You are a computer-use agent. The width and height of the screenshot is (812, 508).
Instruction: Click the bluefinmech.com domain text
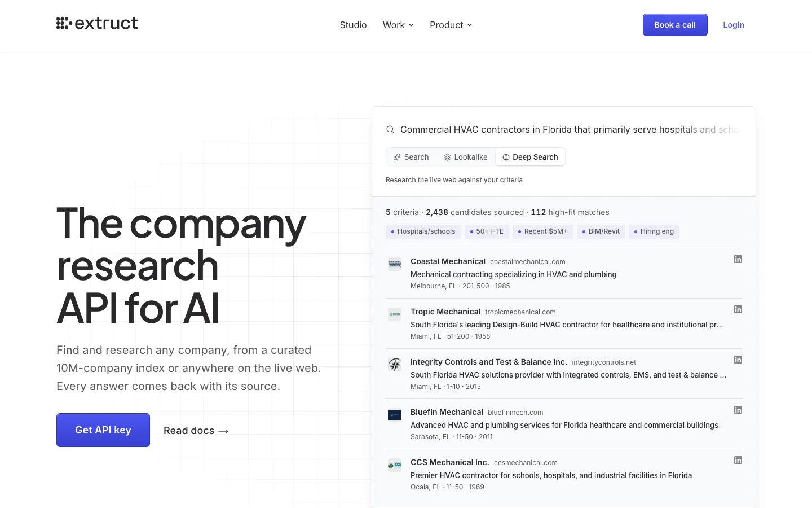pyautogui.click(x=515, y=413)
